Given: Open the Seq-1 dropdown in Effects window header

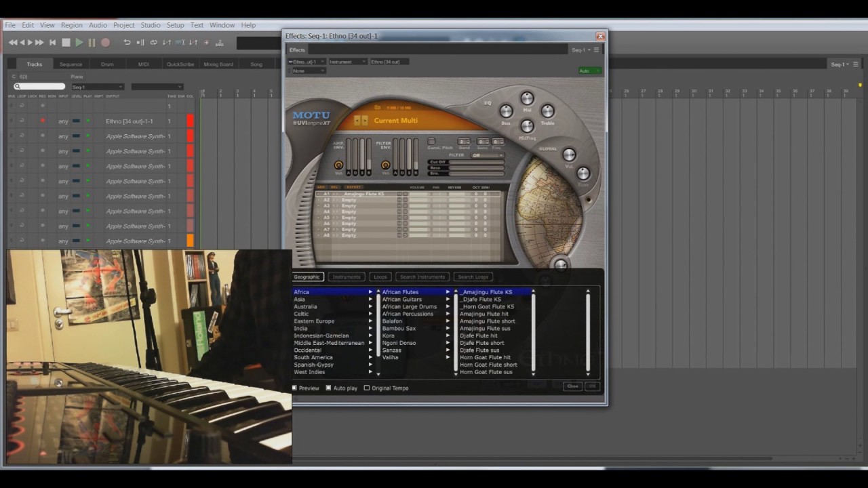Looking at the screenshot, I should pos(580,49).
